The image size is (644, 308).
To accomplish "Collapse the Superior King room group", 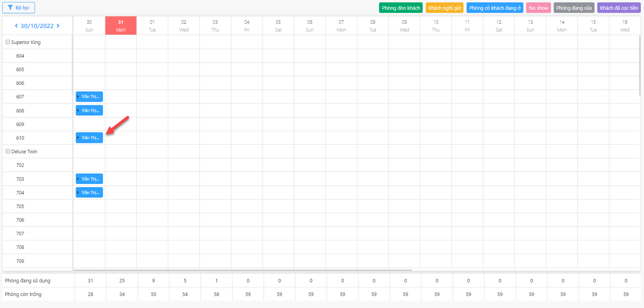I will click(x=8, y=42).
